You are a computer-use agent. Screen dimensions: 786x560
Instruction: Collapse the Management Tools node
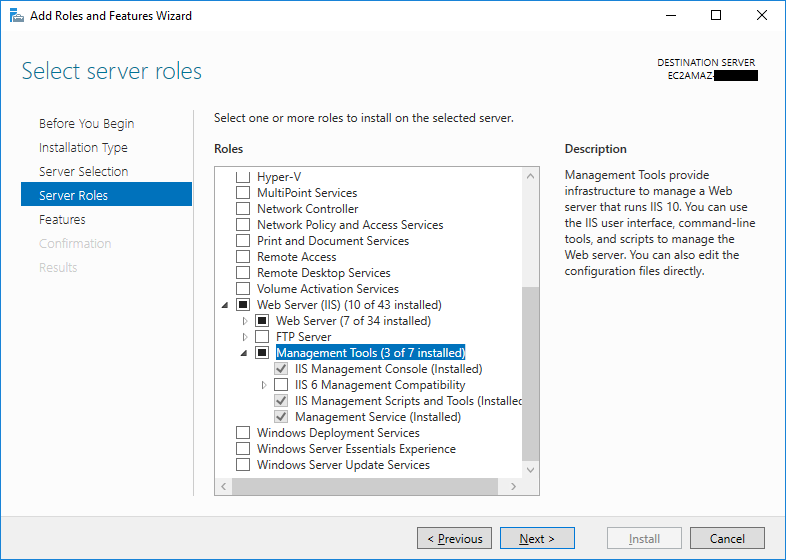[244, 353]
